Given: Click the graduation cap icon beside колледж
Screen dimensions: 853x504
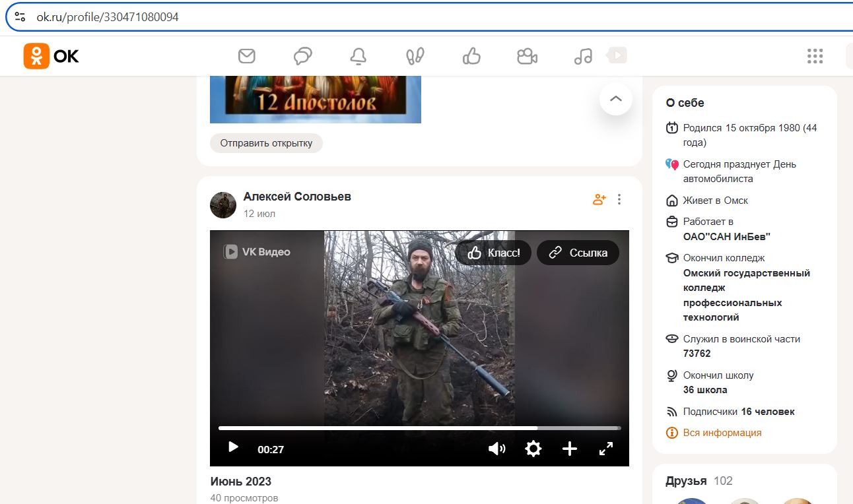Looking at the screenshot, I should point(672,258).
